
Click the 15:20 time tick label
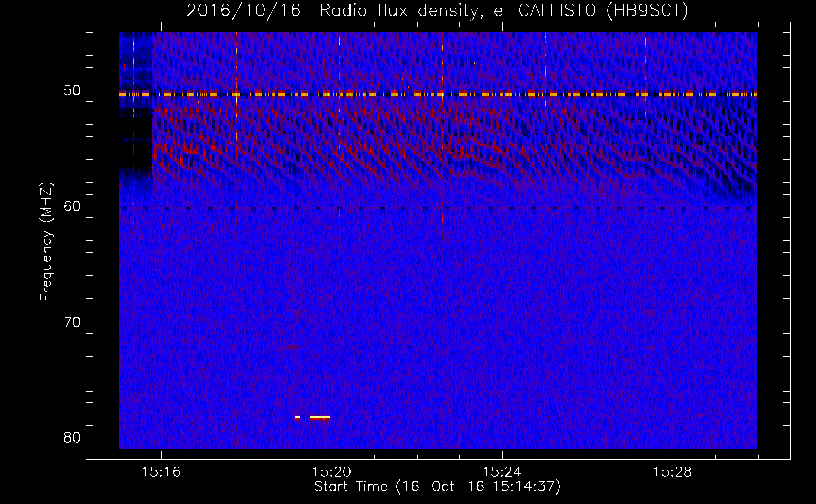point(331,472)
